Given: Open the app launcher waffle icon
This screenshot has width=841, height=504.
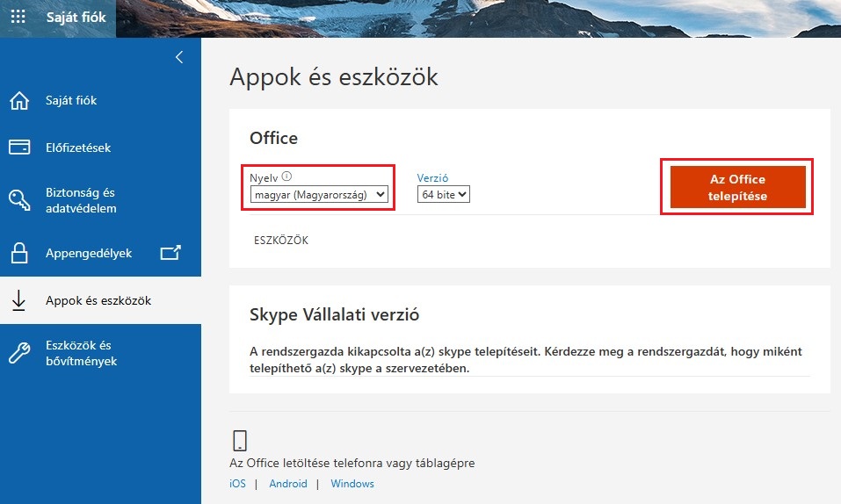Looking at the screenshot, I should point(18,18).
